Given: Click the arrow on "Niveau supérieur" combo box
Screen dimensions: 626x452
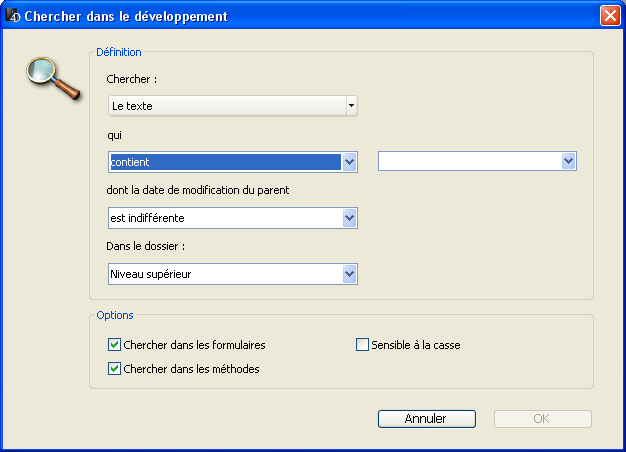Looking at the screenshot, I should coord(349,274).
